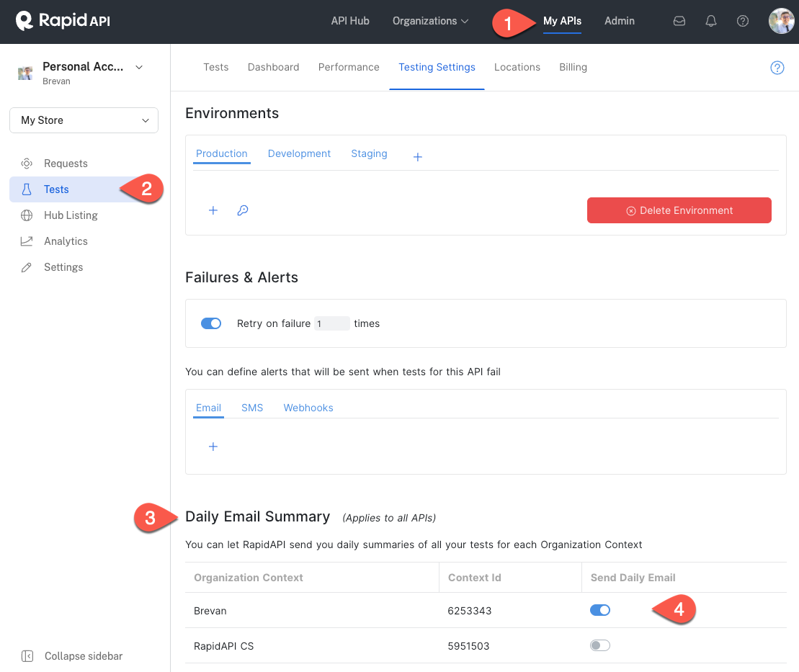The image size is (799, 672).
Task: Select the Email alerts tab
Action: pyautogui.click(x=208, y=408)
